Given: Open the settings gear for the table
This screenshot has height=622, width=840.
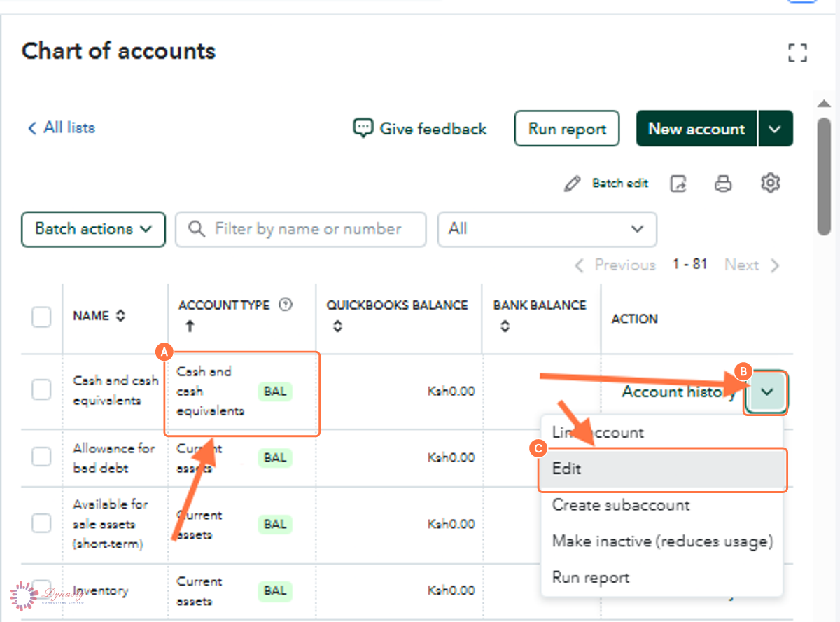Looking at the screenshot, I should 770,183.
